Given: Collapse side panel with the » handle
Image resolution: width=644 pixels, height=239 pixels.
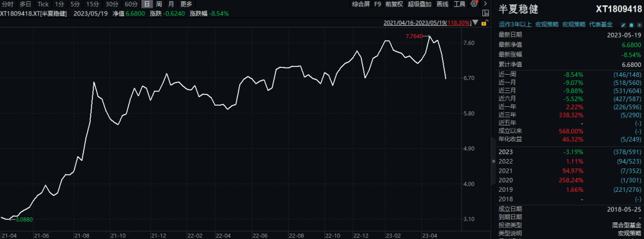Looking at the screenshot, I should (493, 161).
